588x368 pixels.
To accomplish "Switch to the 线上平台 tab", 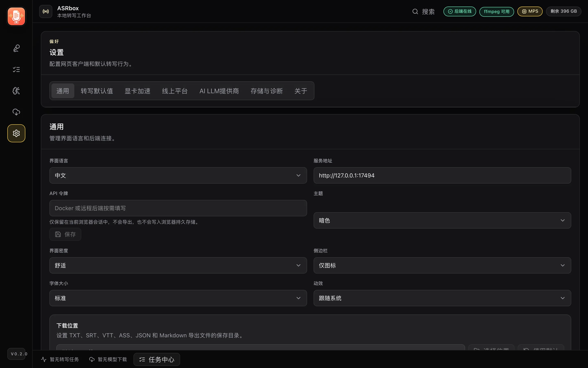I will click(x=175, y=91).
